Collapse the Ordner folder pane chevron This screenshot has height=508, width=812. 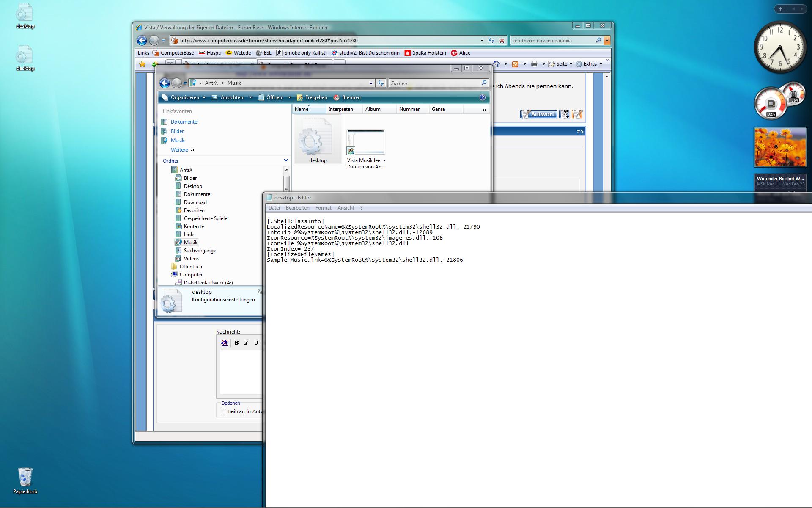pos(286,160)
